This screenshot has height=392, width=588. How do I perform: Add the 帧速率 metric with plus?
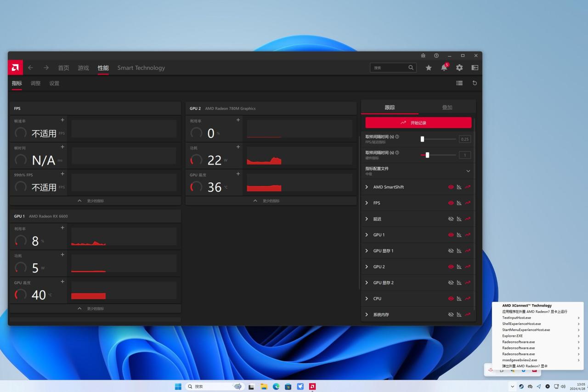point(62,120)
